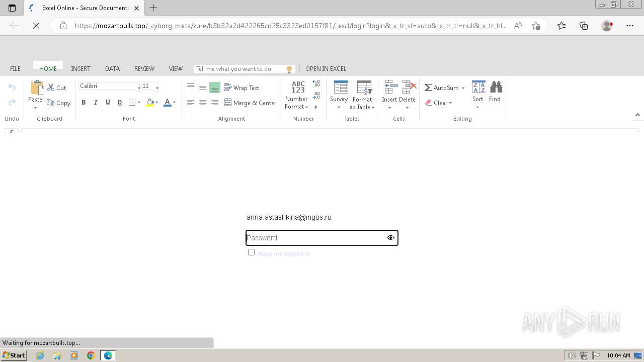Click AutoSum
644x362 pixels.
click(441, 87)
